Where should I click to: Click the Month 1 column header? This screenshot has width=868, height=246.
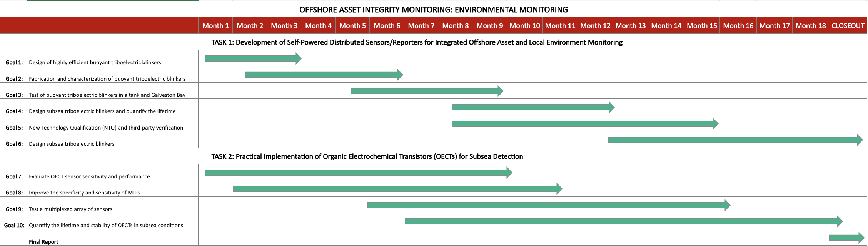coord(215,26)
